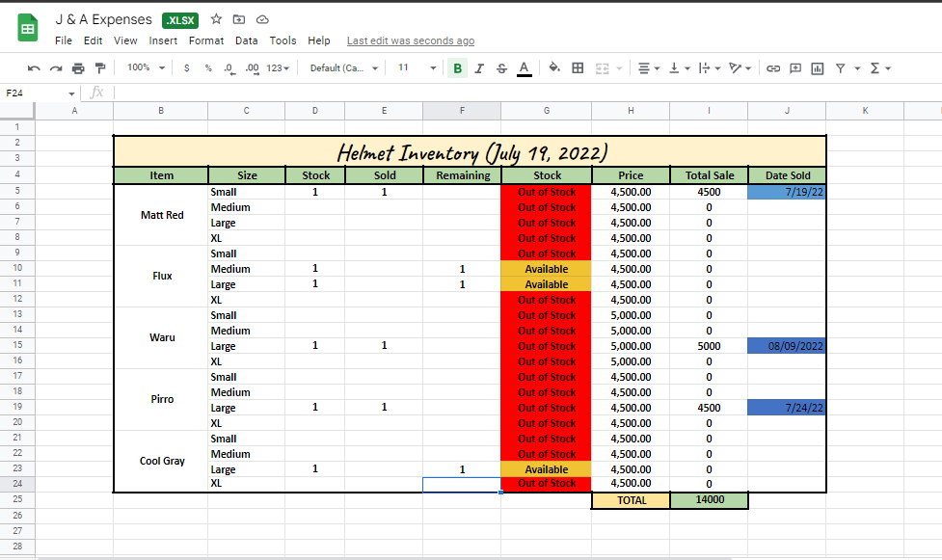This screenshot has width=942, height=560.
Task: Click the Insert comment icon
Action: 795,68
